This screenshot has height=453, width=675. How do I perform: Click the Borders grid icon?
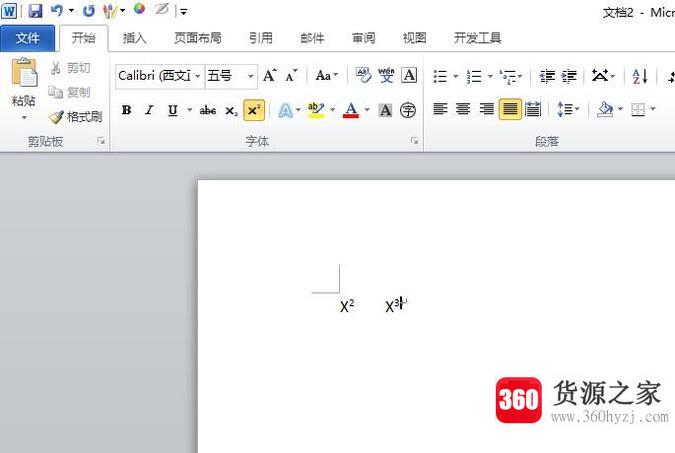[638, 109]
